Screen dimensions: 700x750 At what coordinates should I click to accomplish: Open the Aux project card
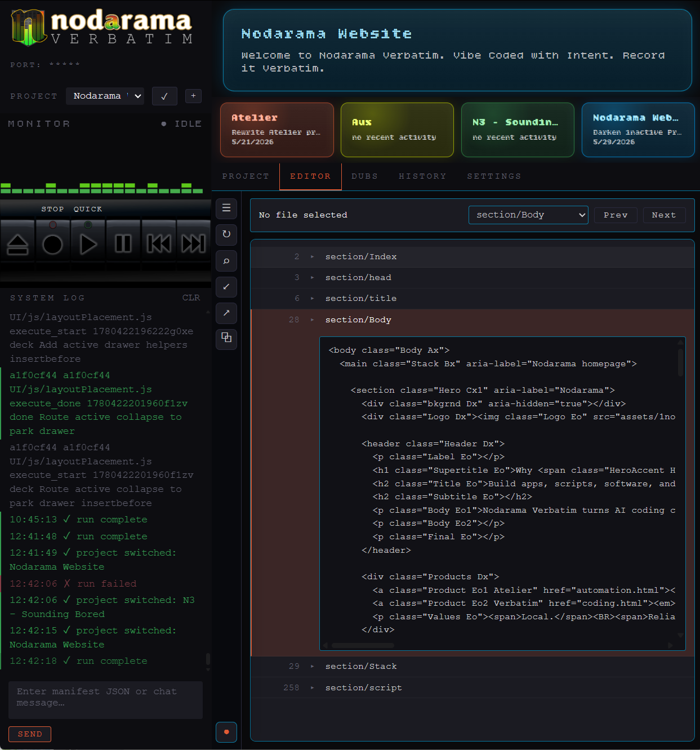point(397,130)
